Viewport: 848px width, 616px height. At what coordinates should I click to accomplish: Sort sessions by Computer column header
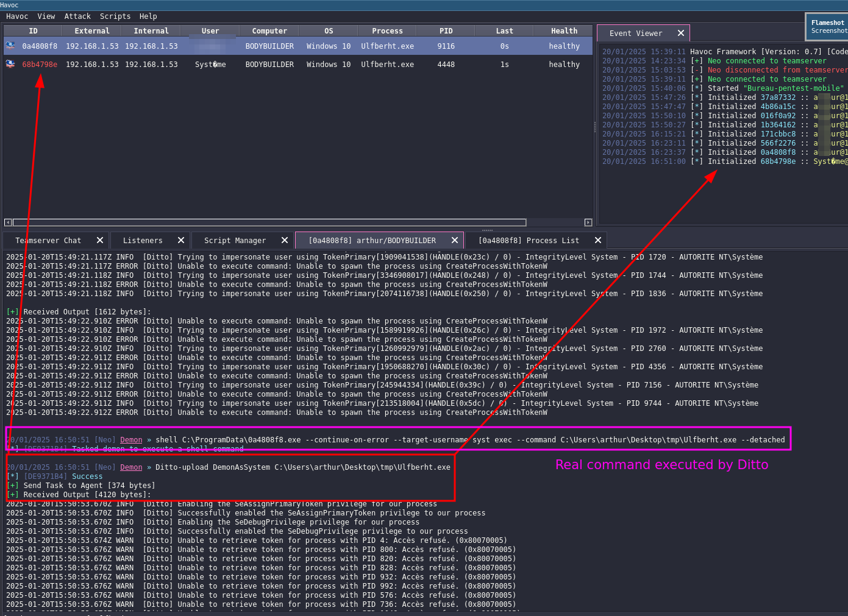point(269,31)
